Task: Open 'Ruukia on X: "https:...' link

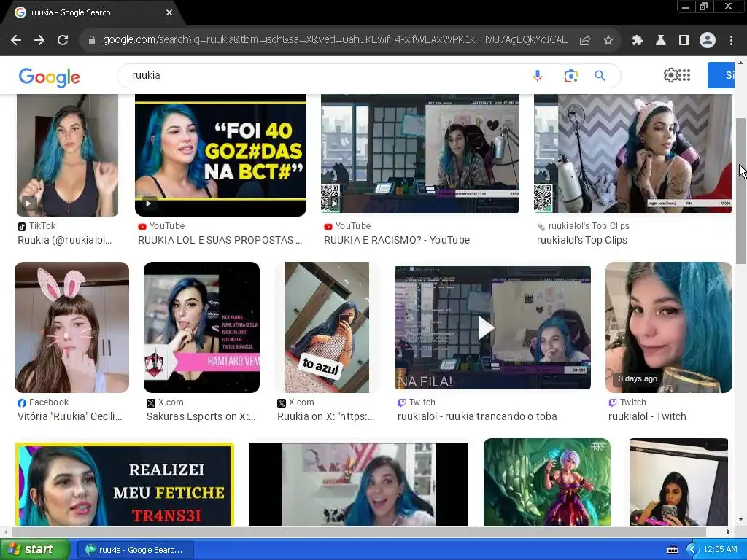Action: 326,416
